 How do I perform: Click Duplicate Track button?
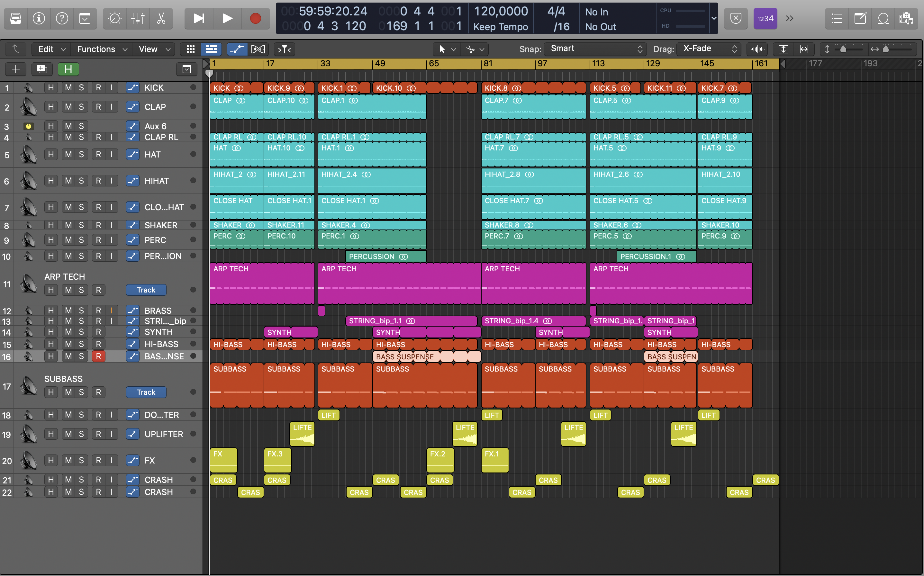pyautogui.click(x=41, y=69)
